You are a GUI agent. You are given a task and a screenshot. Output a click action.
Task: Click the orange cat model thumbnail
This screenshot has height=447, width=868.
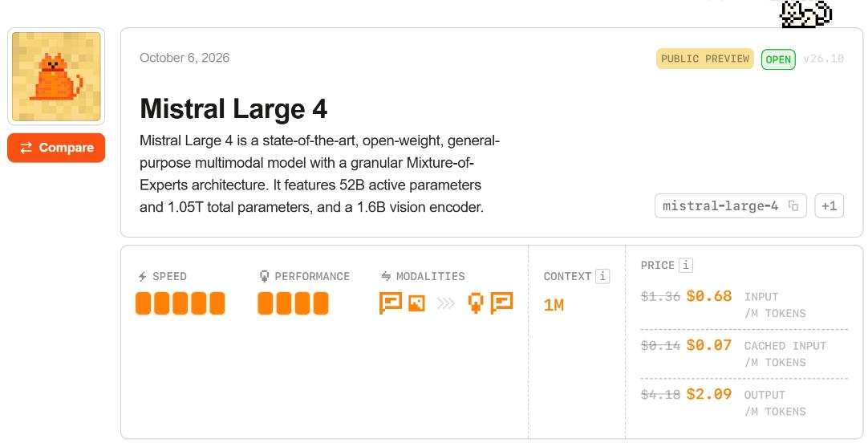tap(56, 76)
